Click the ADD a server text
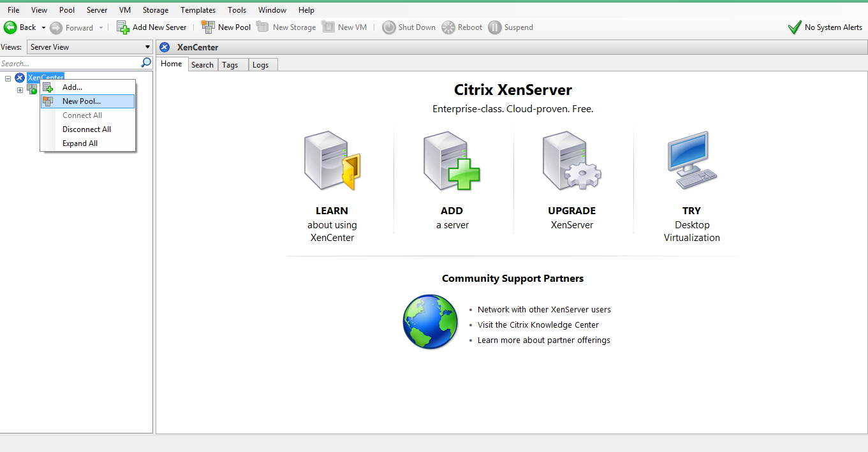This screenshot has width=868, height=452. coord(452,217)
